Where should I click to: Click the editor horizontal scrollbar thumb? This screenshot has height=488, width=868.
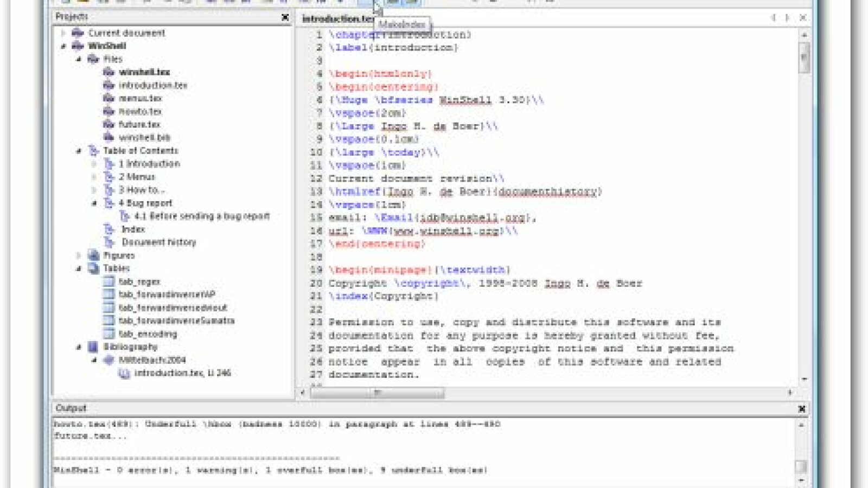[x=378, y=393]
